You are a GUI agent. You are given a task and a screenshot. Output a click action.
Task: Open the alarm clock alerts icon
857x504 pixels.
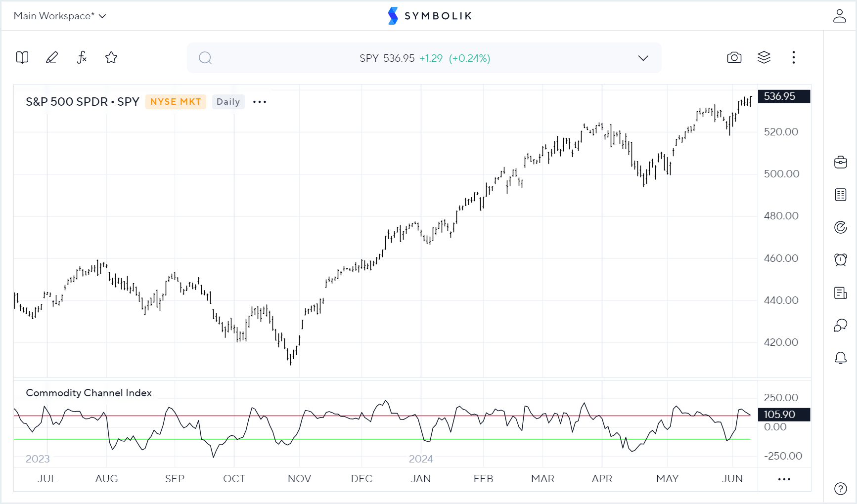coord(841,259)
